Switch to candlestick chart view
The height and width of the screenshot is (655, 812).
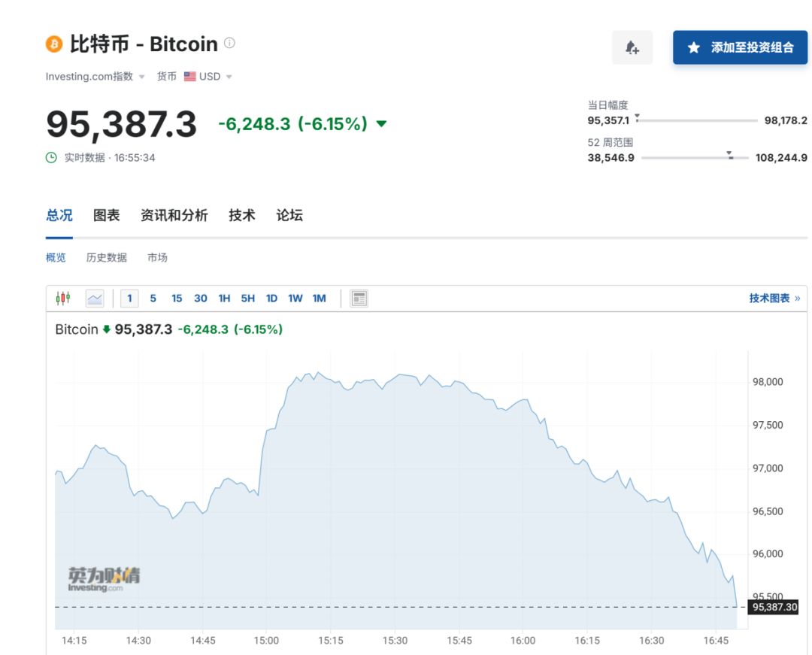63,299
